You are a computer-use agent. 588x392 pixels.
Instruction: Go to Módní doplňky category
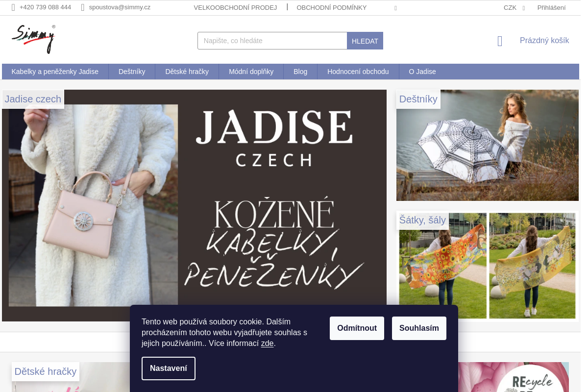[251, 72]
